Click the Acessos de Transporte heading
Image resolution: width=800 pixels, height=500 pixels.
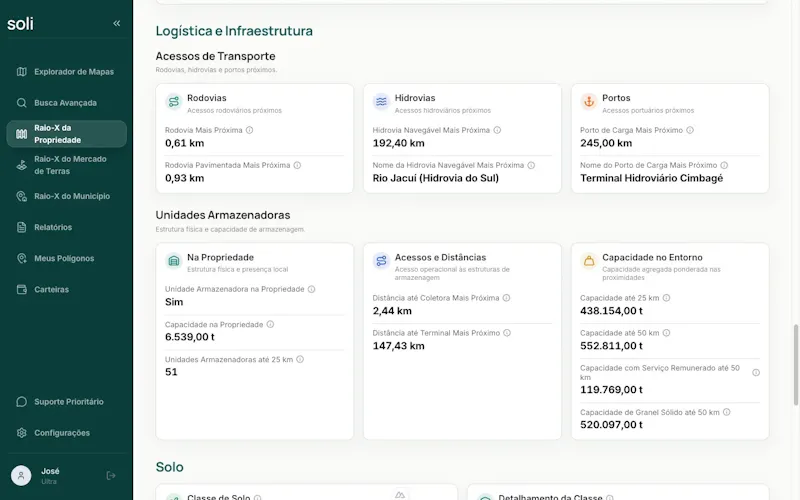coord(215,56)
